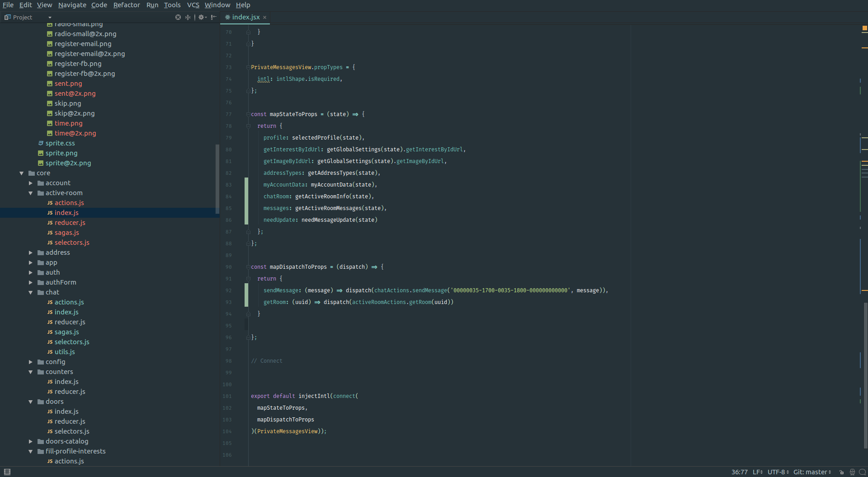
Task: Toggle the fold marker at line 90 mapDispatchToProps
Action: 248,267
